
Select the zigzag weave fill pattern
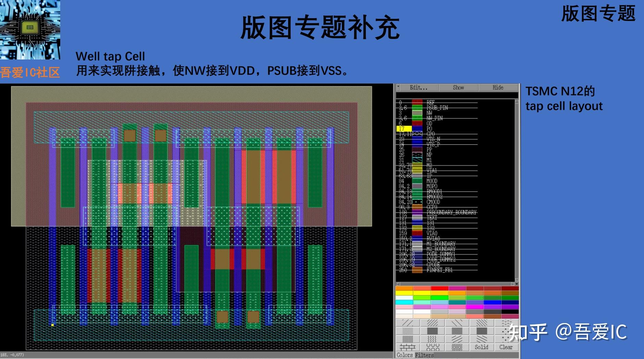pos(457,347)
